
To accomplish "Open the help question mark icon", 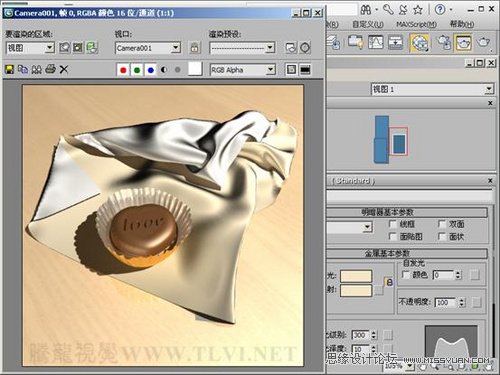I will click(x=440, y=10).
